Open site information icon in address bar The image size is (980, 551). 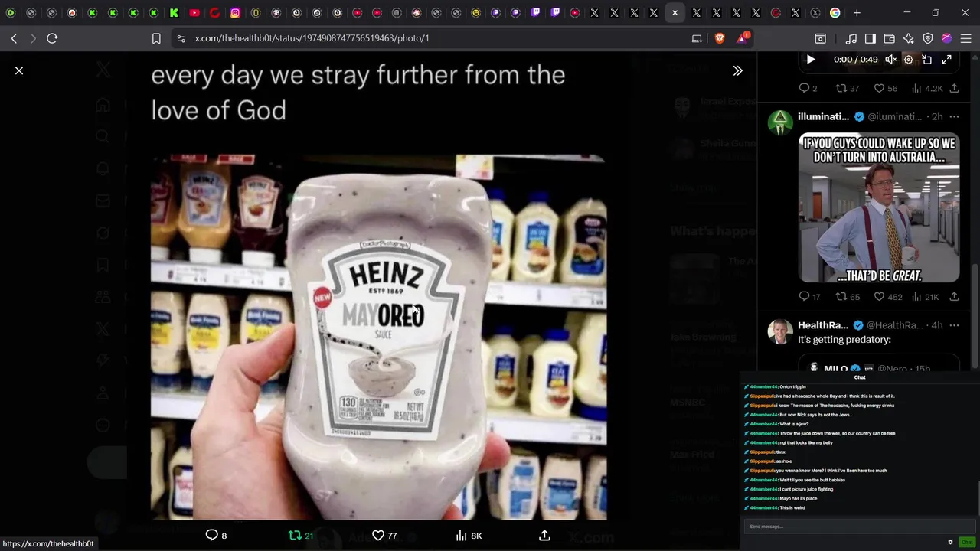pos(181,38)
